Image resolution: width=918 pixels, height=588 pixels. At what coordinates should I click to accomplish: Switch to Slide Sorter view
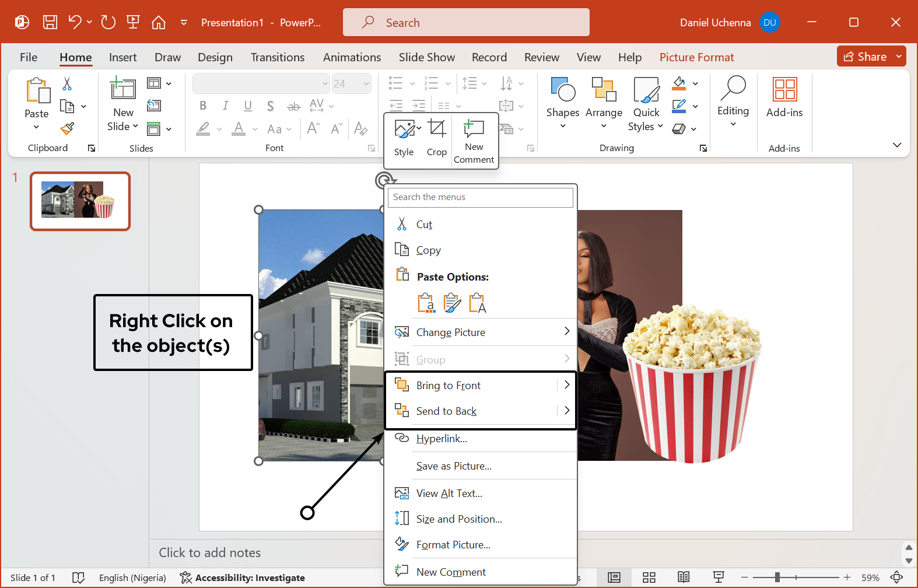tap(649, 577)
